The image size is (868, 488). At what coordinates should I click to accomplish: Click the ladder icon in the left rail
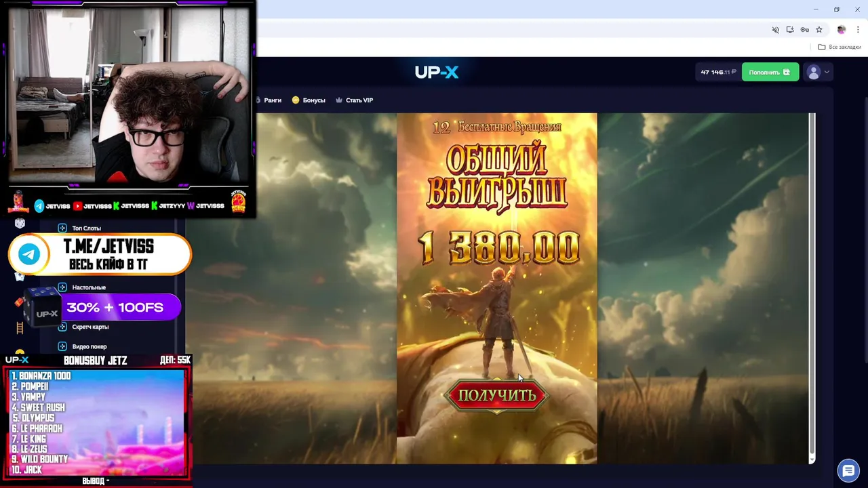(20, 328)
